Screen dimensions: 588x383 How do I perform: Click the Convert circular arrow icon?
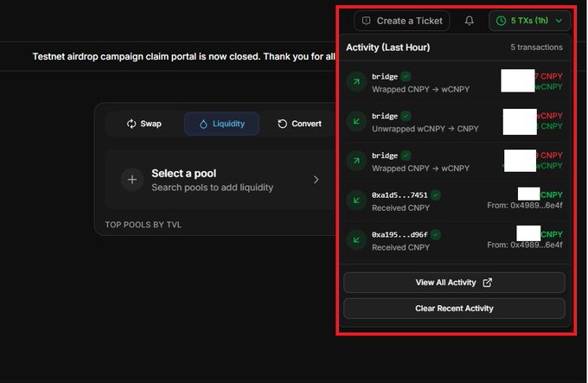283,124
